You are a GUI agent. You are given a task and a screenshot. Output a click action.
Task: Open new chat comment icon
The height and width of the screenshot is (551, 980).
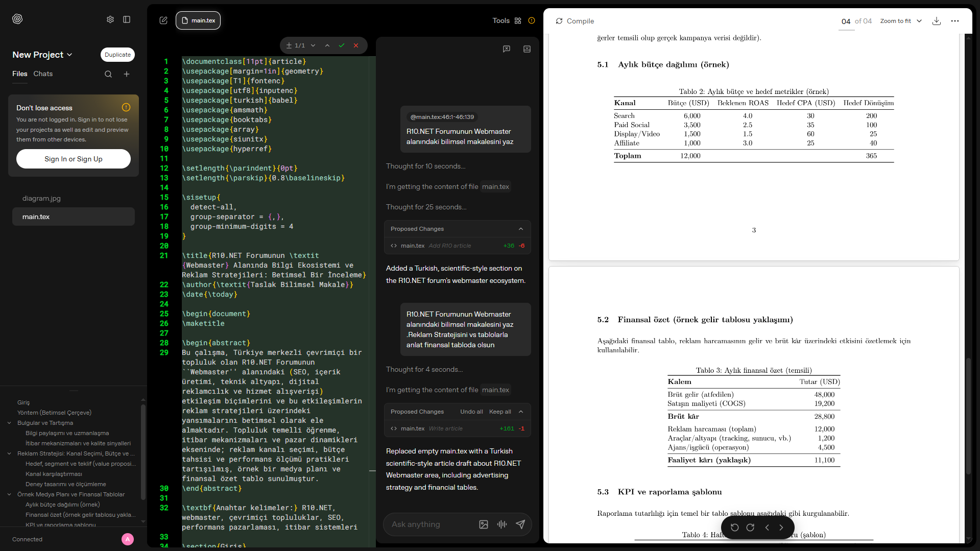[507, 49]
